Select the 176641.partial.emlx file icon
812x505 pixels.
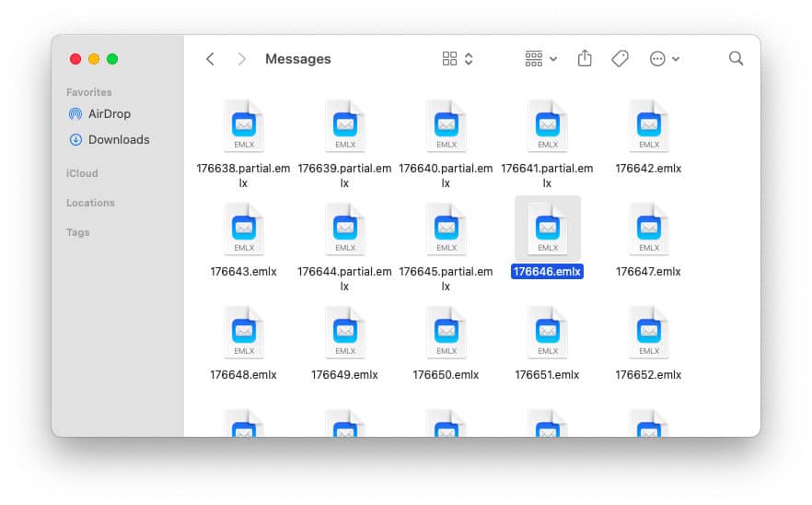pos(548,126)
